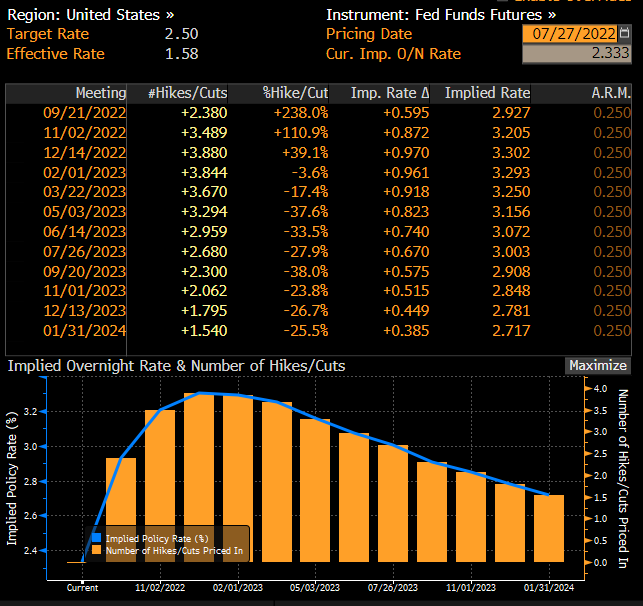Sort by the Meeting column header

(x=100, y=93)
